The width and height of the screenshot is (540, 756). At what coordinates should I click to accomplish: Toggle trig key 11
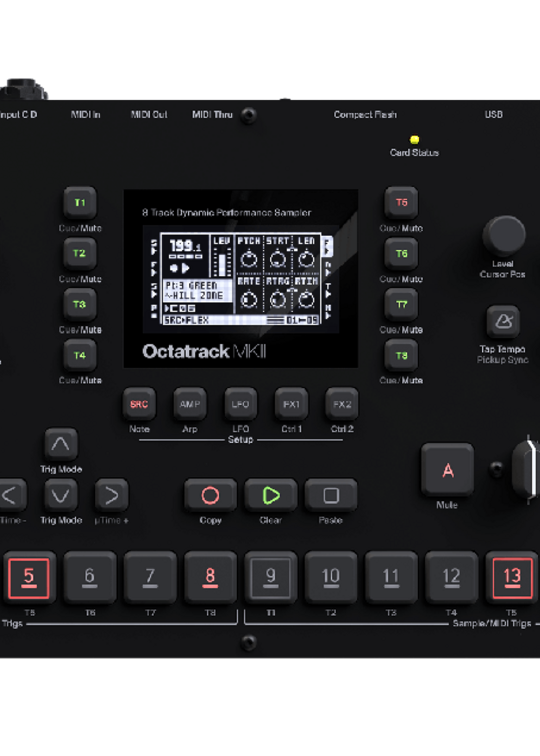(391, 578)
